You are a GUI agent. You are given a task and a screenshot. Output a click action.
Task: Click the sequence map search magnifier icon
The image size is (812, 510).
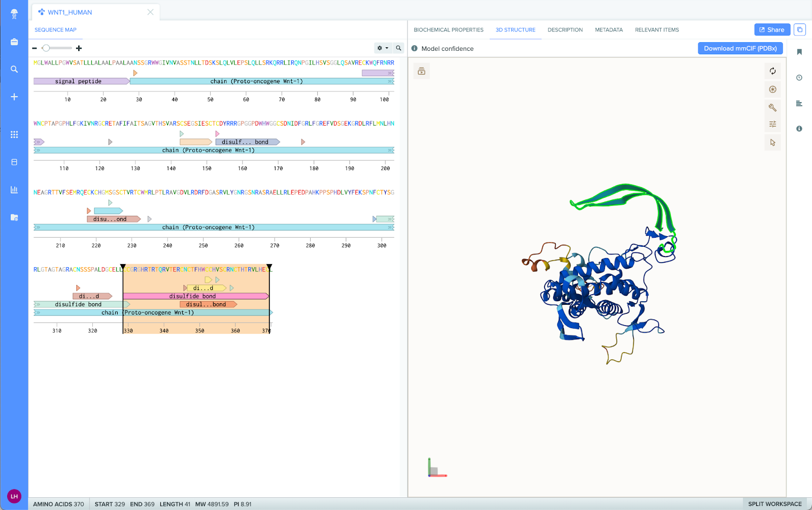pos(398,48)
